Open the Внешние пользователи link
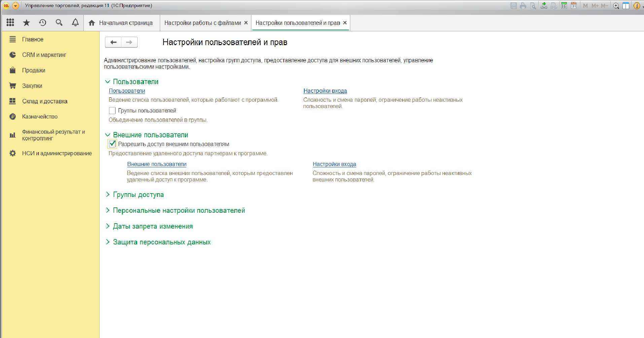644x338 pixels. coord(156,164)
